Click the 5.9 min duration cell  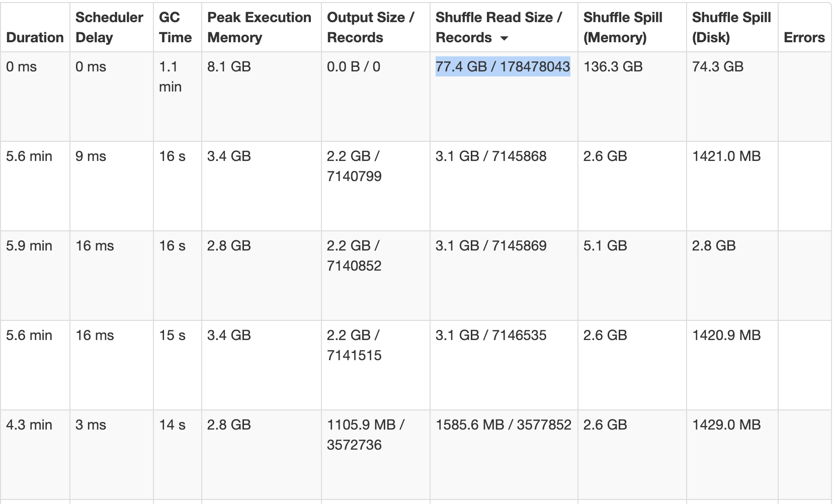(29, 245)
